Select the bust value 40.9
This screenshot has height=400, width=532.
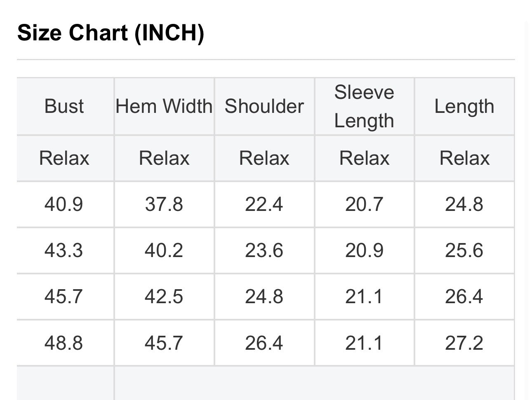tap(64, 204)
